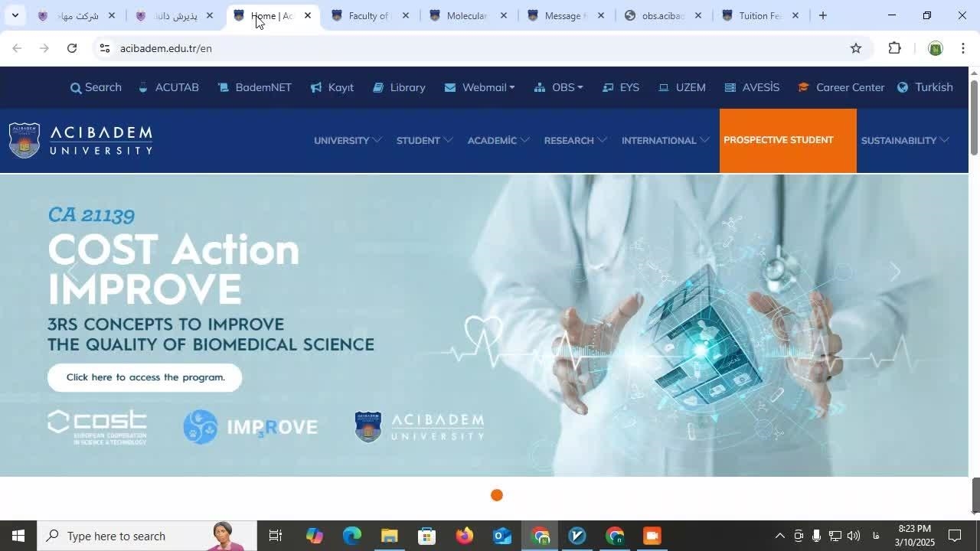
Task: Expand the OBS dropdown menu
Action: coord(559,87)
